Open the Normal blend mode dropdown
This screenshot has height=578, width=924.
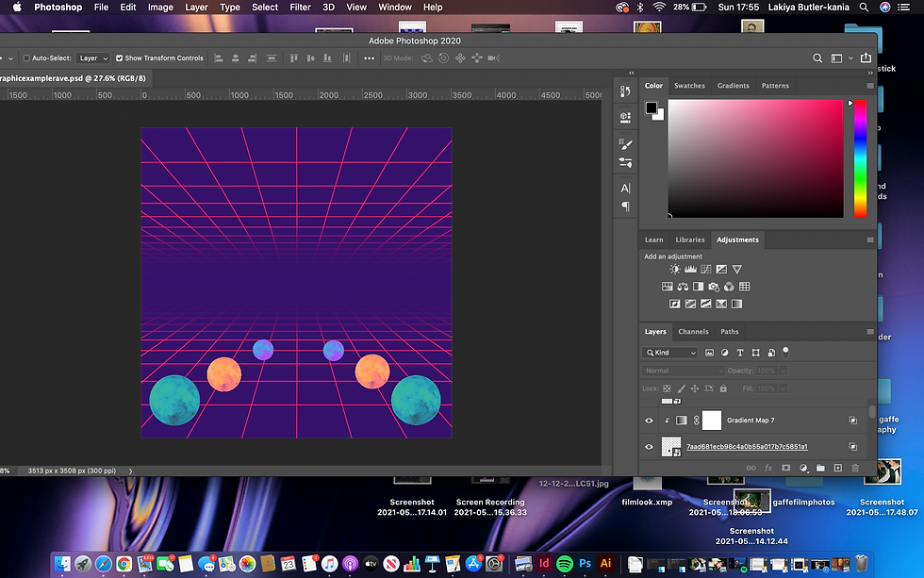683,371
